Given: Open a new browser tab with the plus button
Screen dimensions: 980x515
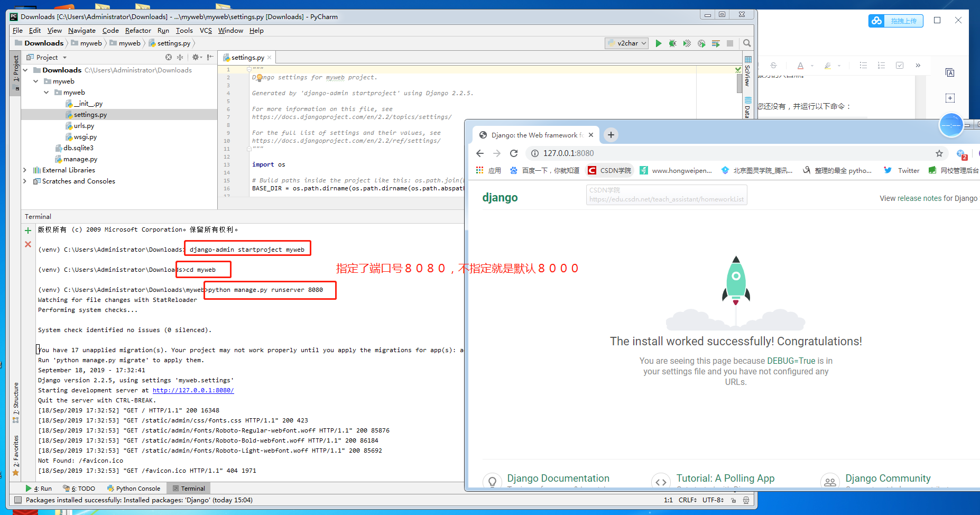Looking at the screenshot, I should click(x=611, y=135).
